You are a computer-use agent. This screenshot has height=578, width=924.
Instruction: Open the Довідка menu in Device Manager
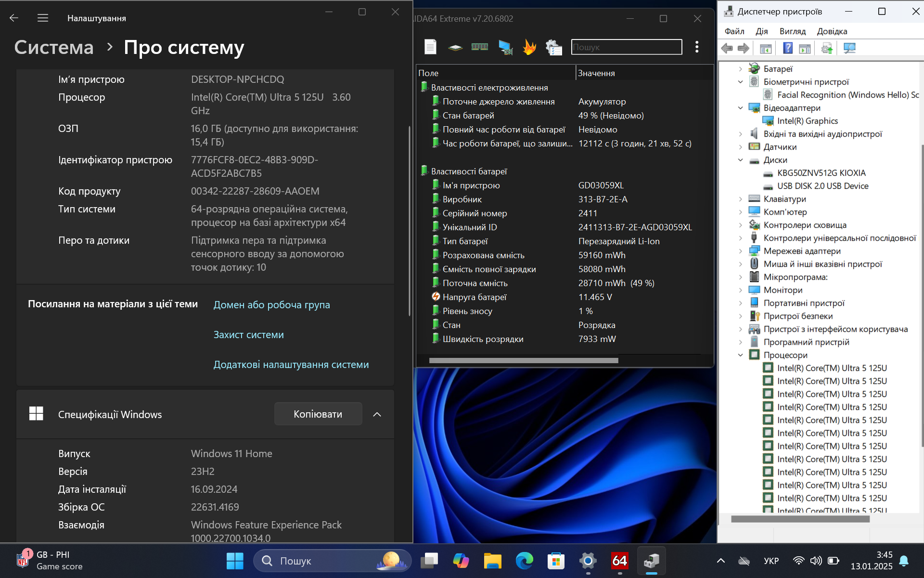(x=832, y=31)
